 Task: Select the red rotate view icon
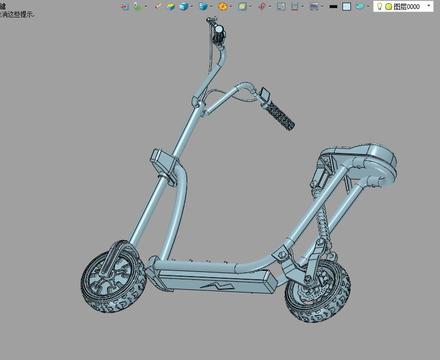click(x=262, y=6)
